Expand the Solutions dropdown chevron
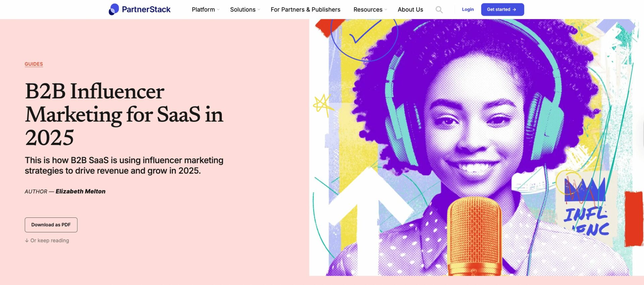The height and width of the screenshot is (285, 644). pos(259,10)
